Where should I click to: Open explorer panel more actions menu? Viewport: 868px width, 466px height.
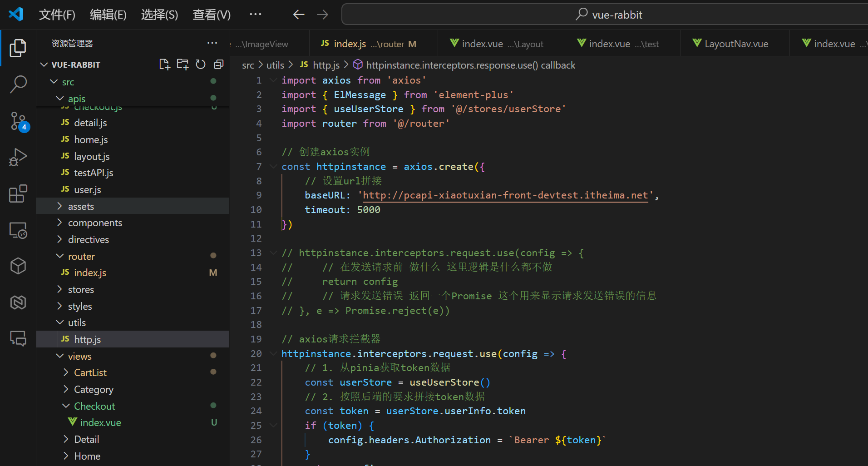point(212,43)
